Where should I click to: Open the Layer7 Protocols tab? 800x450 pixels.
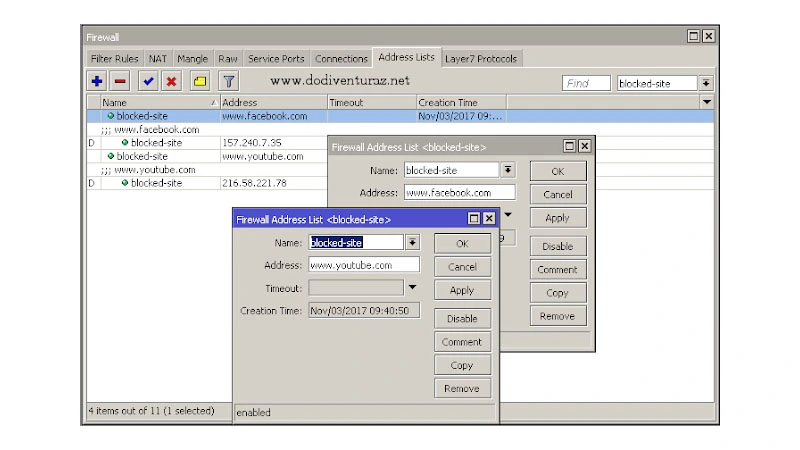[x=480, y=59]
